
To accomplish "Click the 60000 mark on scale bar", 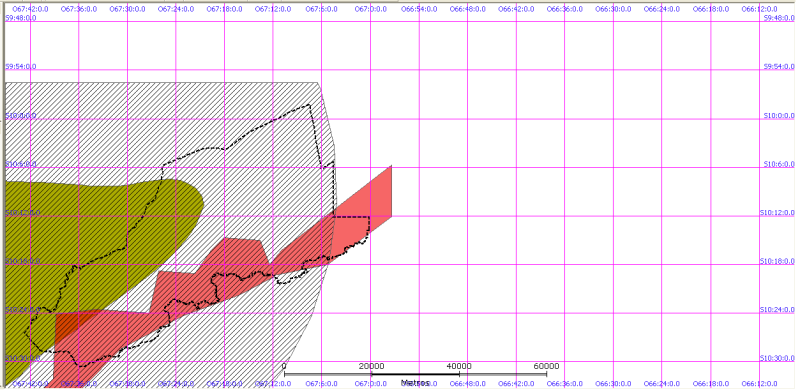I will coord(547,367).
